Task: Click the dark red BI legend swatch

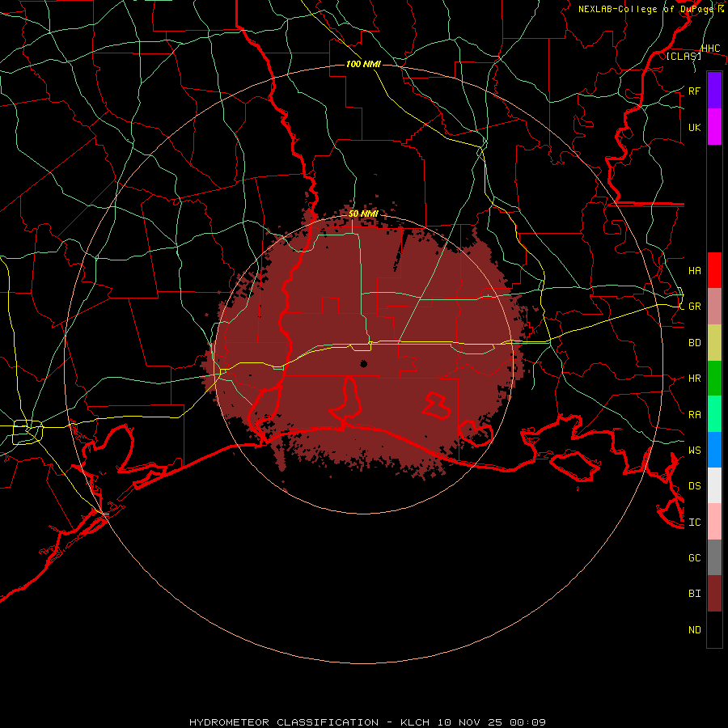Action: tap(714, 594)
